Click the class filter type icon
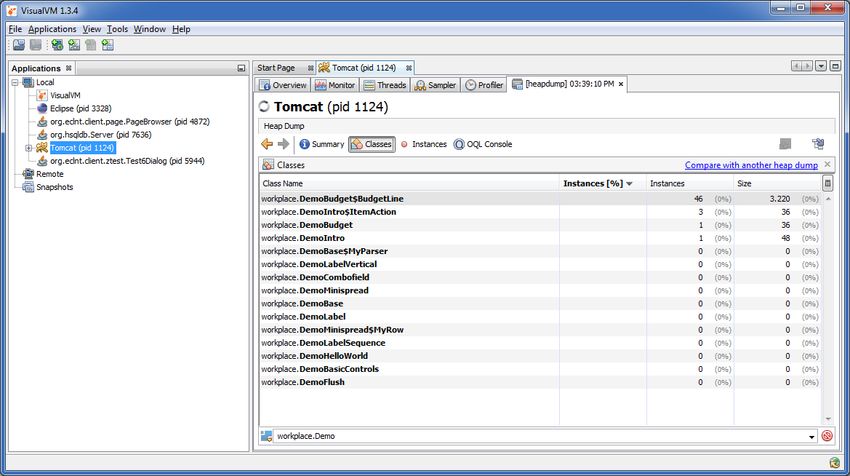 (266, 436)
